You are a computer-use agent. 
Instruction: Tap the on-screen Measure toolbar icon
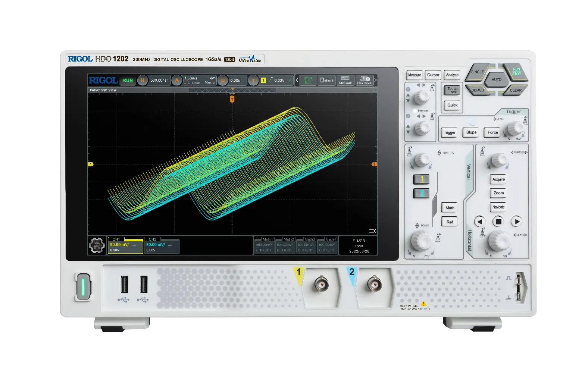point(345,80)
